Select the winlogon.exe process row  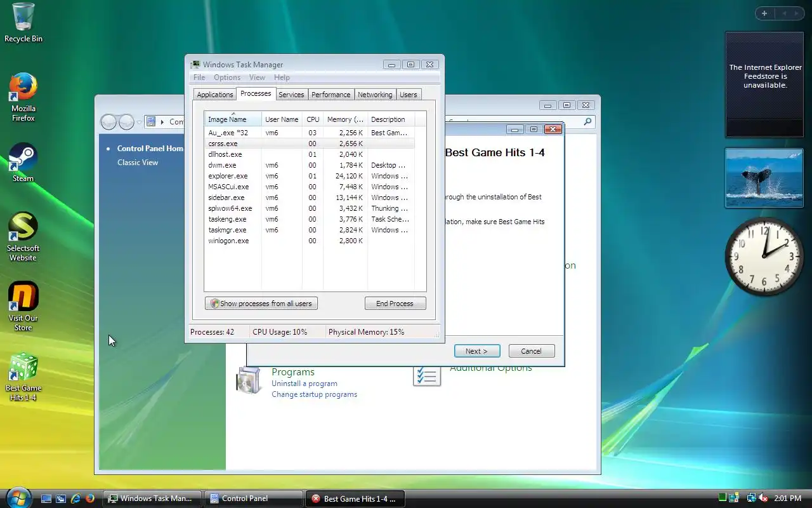click(x=310, y=241)
